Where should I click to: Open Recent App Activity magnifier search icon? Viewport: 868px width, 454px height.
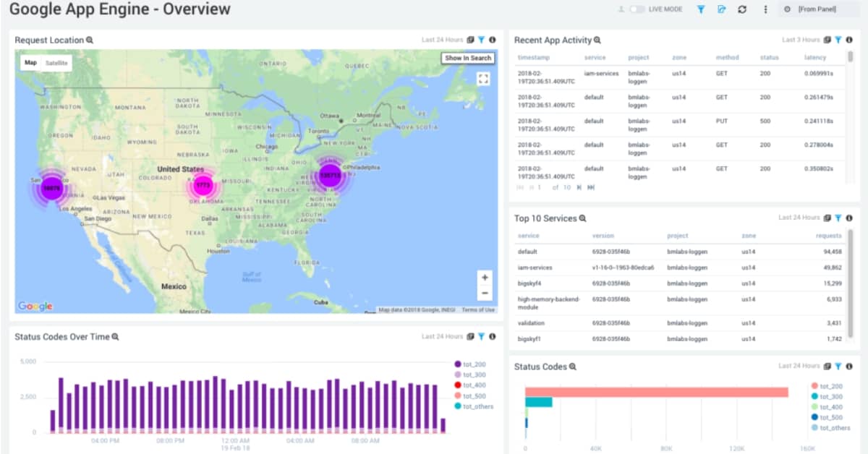(597, 40)
